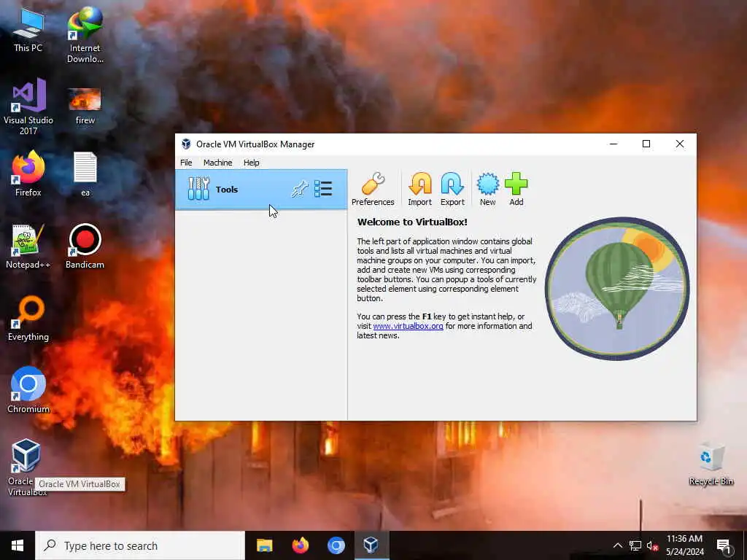Open the notification center icon

pyautogui.click(x=724, y=546)
